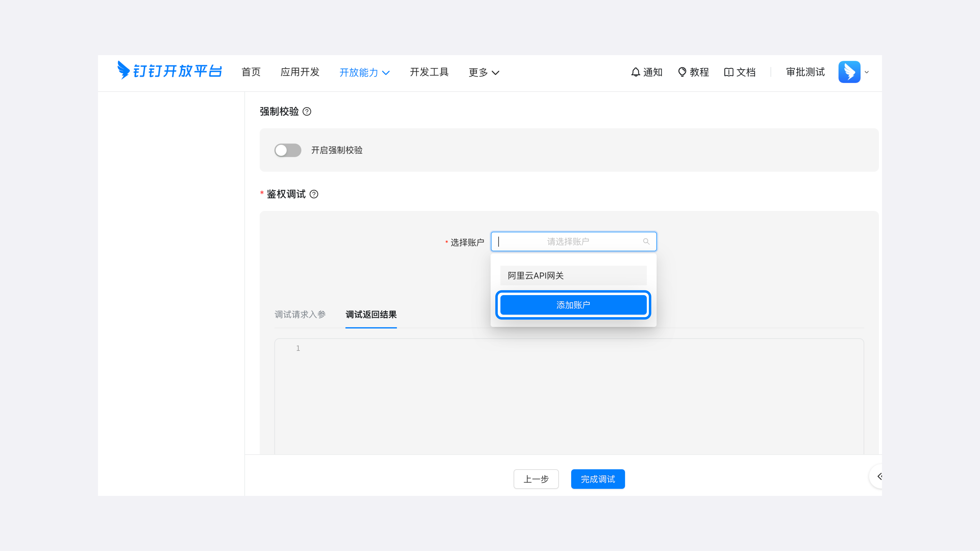This screenshot has width=980, height=551.
Task: Click 上一步 to go back
Action: point(536,479)
